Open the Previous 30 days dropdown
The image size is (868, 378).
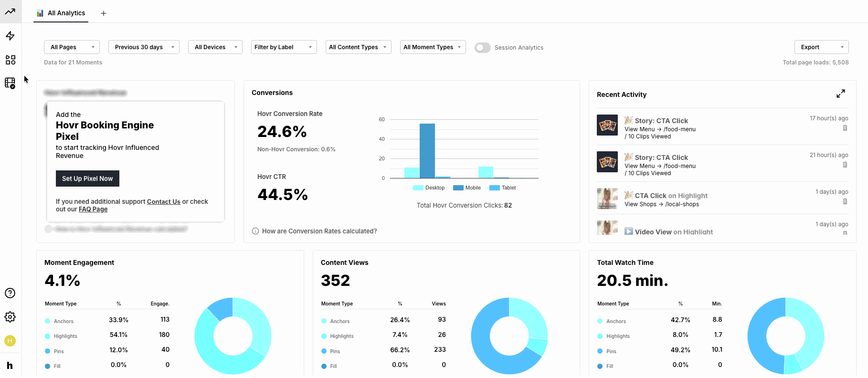(x=144, y=47)
